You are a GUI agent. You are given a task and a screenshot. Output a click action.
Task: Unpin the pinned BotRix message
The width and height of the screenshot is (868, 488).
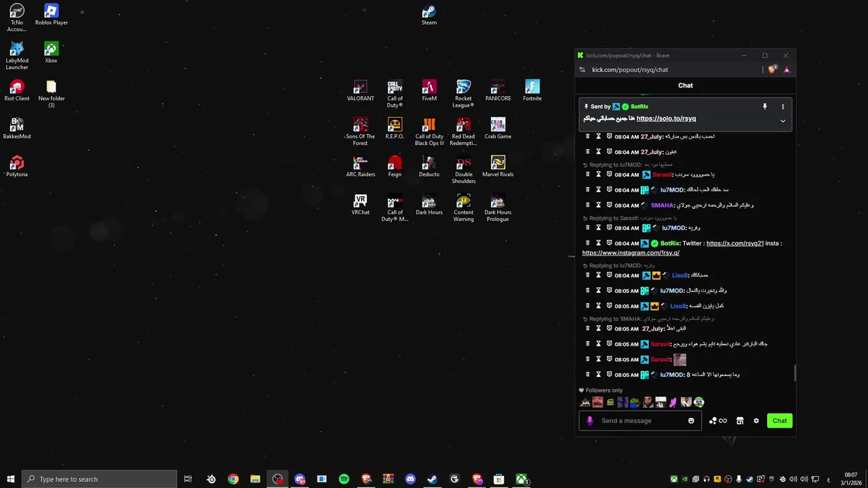[765, 106]
